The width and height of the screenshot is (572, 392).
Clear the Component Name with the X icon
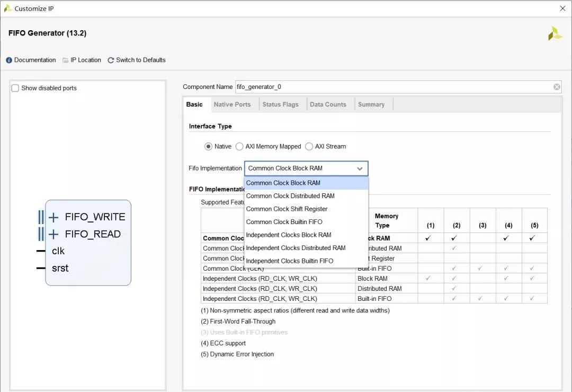coord(557,87)
